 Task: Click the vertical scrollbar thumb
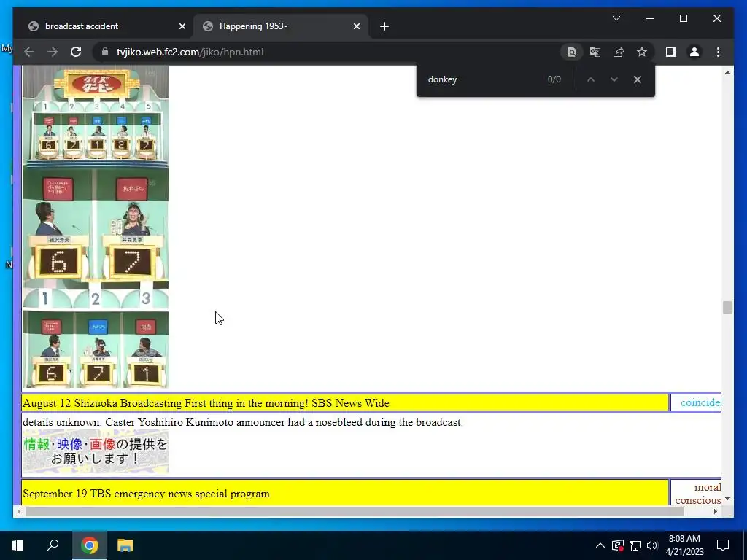[x=727, y=307]
